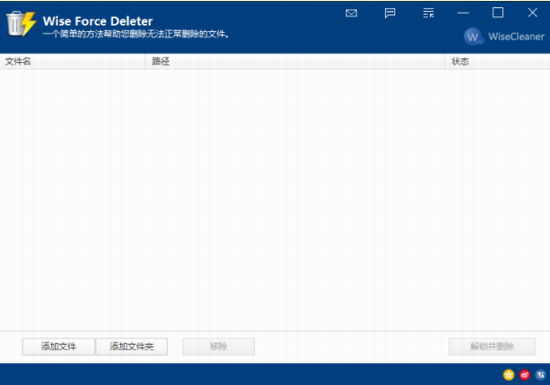This screenshot has height=385, width=550.
Task: Open the title bar menu list icon
Action: pyautogui.click(x=428, y=13)
